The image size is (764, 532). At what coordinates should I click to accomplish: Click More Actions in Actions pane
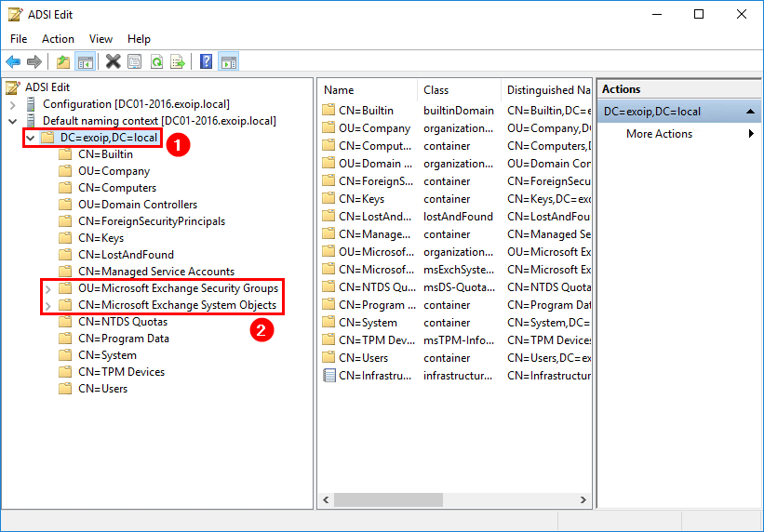(659, 134)
